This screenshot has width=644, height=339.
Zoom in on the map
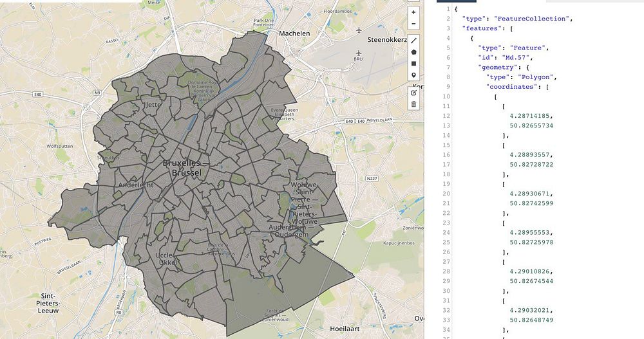click(413, 13)
